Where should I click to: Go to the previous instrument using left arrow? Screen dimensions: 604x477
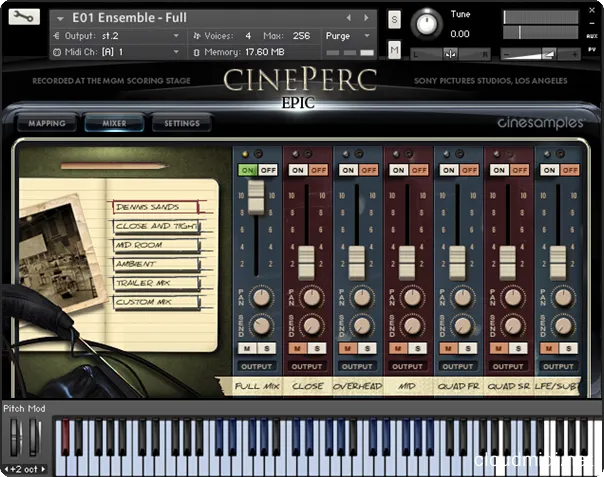click(x=349, y=18)
